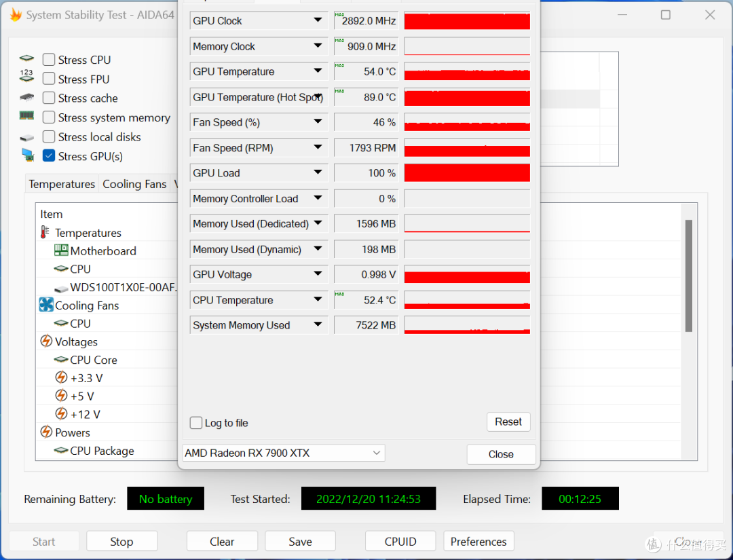Screen dimensions: 733x560
Task: Click the GPU Load red graph bar
Action: [x=467, y=173]
